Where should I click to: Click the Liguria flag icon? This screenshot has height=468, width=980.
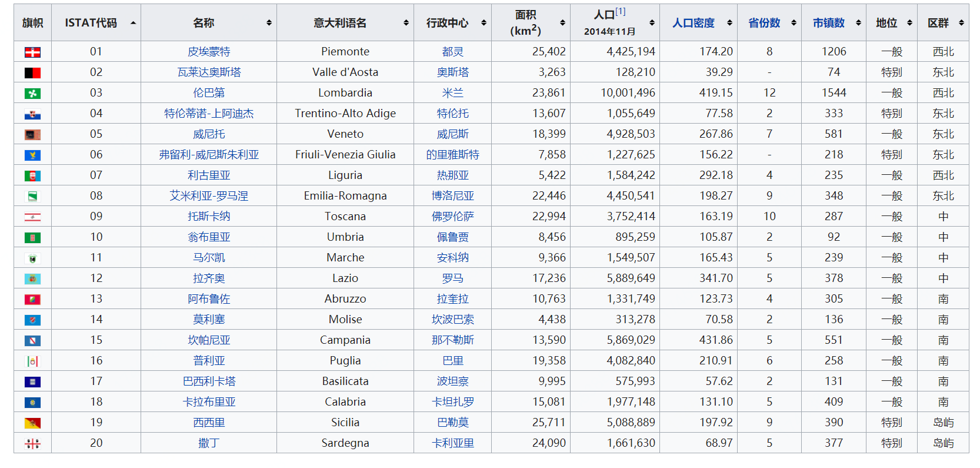(32, 176)
